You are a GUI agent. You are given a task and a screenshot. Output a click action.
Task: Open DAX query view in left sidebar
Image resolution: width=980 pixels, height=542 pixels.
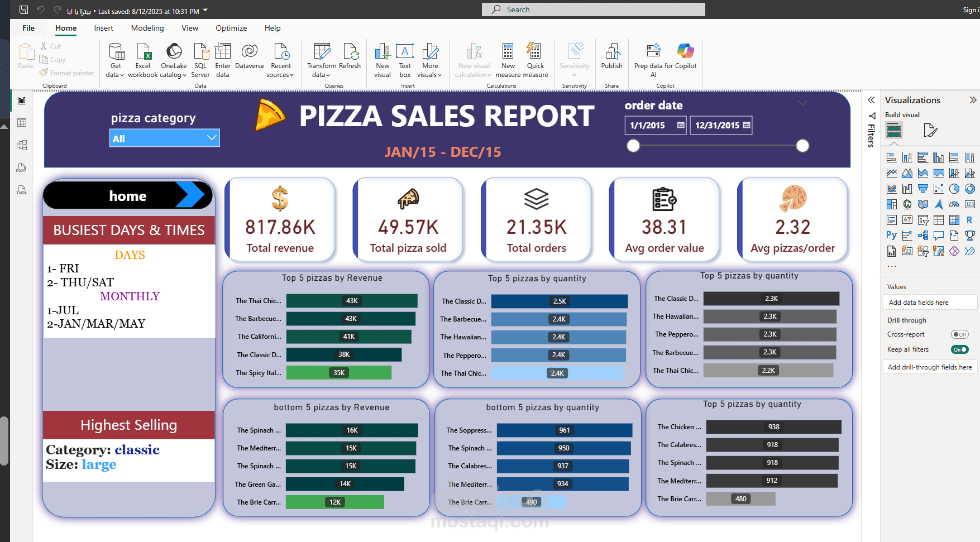(x=22, y=167)
